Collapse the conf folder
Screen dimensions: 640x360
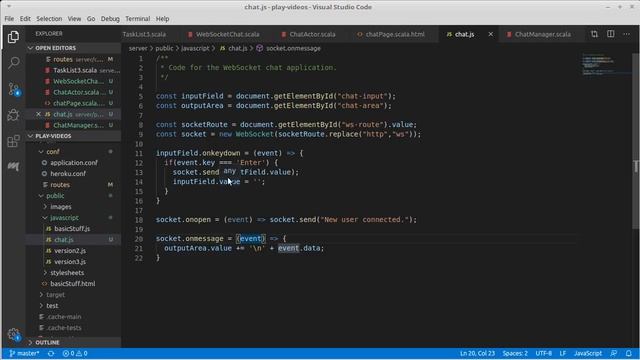(73, 151)
